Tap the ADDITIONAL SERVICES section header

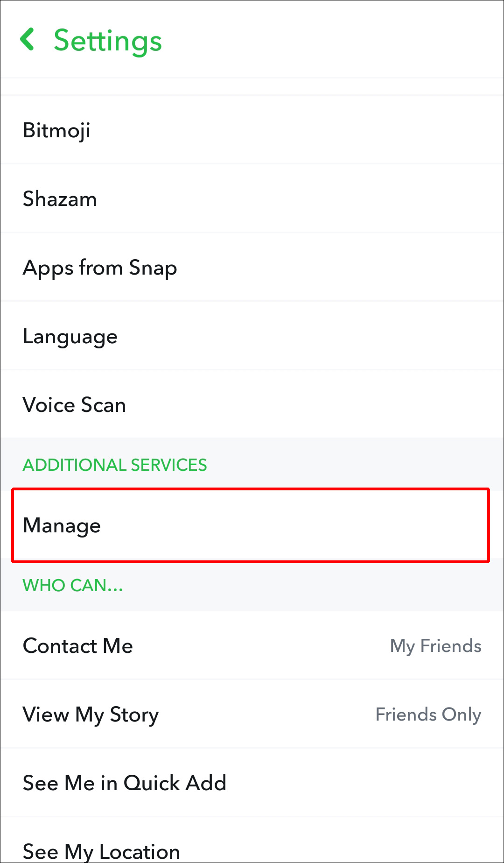tap(115, 465)
